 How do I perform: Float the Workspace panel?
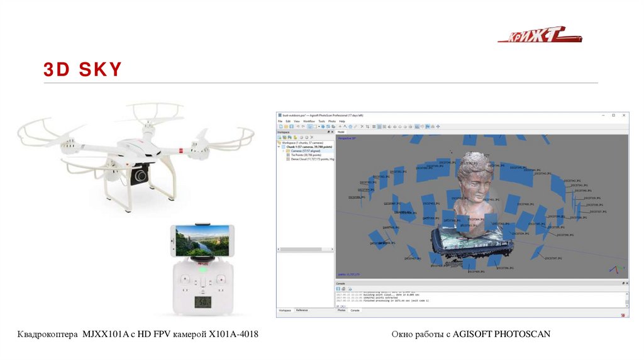(328, 132)
